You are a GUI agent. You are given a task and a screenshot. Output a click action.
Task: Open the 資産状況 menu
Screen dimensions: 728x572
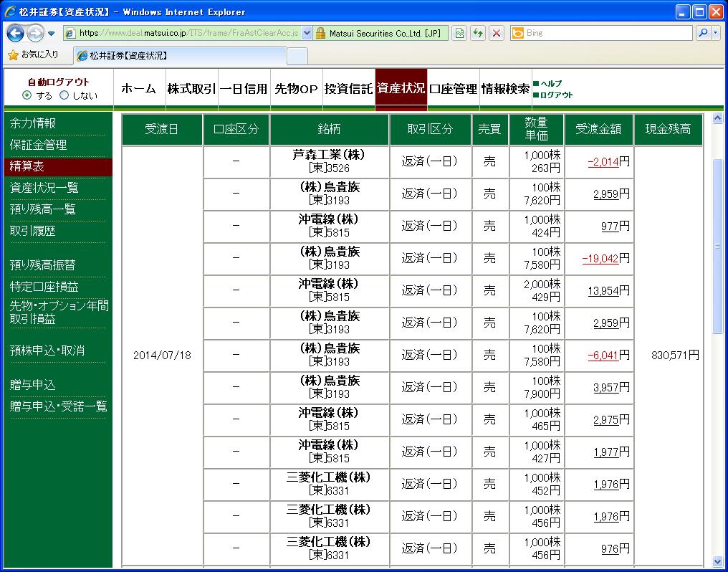pyautogui.click(x=401, y=88)
